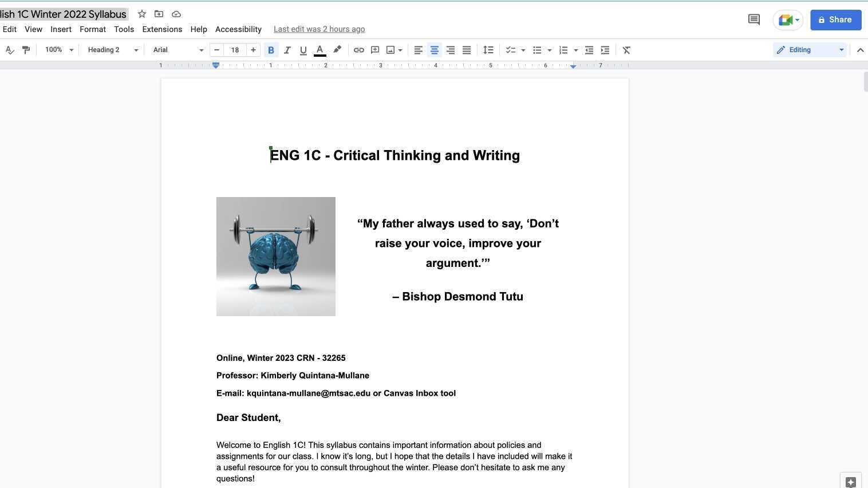
Task: Pick highlight color marker
Action: 337,50
